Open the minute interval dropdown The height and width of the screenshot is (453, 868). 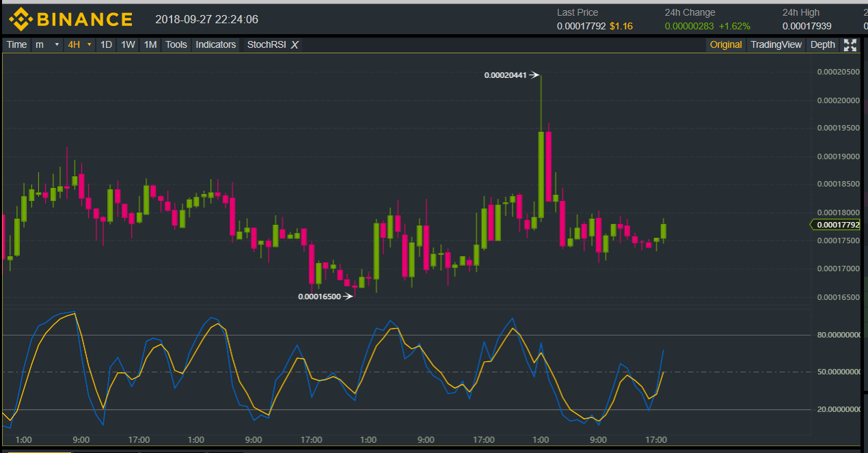click(x=46, y=45)
